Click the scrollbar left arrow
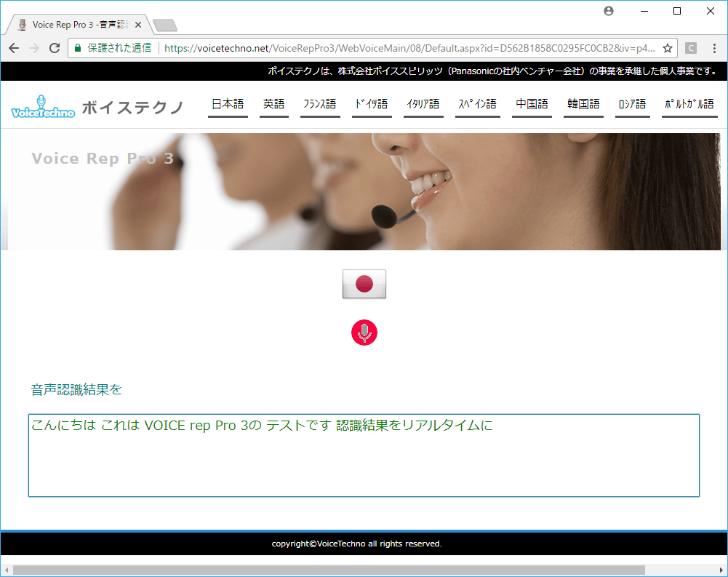 pyautogui.click(x=7, y=570)
